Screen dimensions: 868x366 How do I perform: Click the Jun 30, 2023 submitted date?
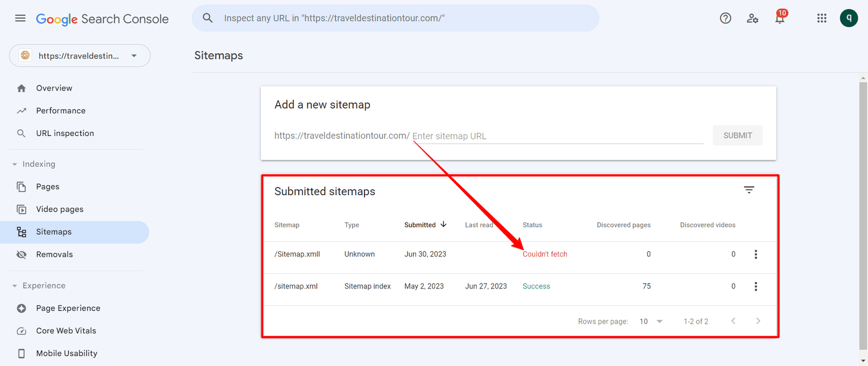pyautogui.click(x=425, y=254)
